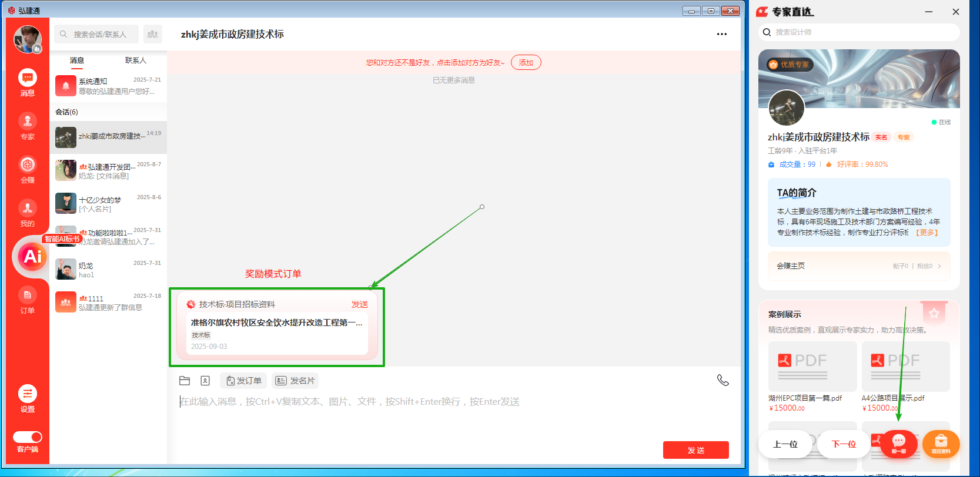980x477 pixels.
Task: Minimize the 专家直达 window
Action: point(929,12)
